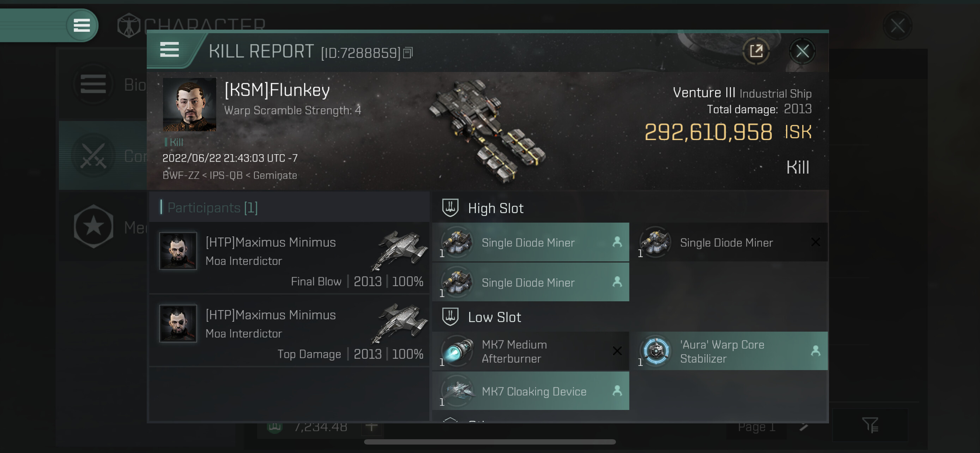
Task: Click the [KSM]Flunkey pilot name
Action: [x=277, y=90]
